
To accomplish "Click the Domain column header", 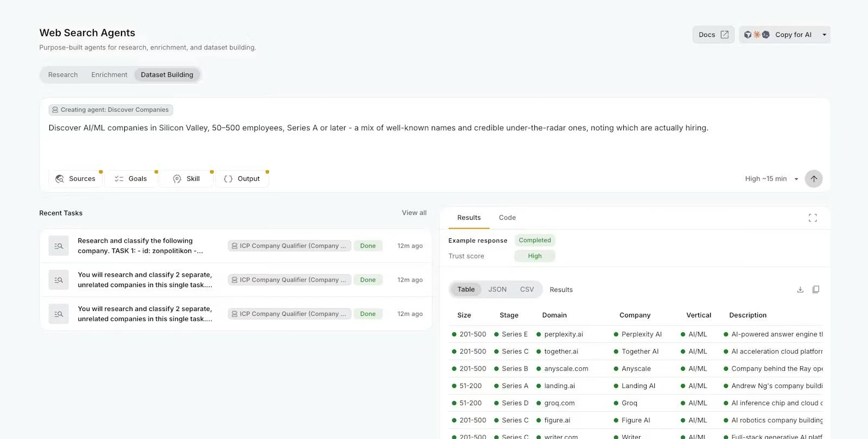I will coord(554,315).
